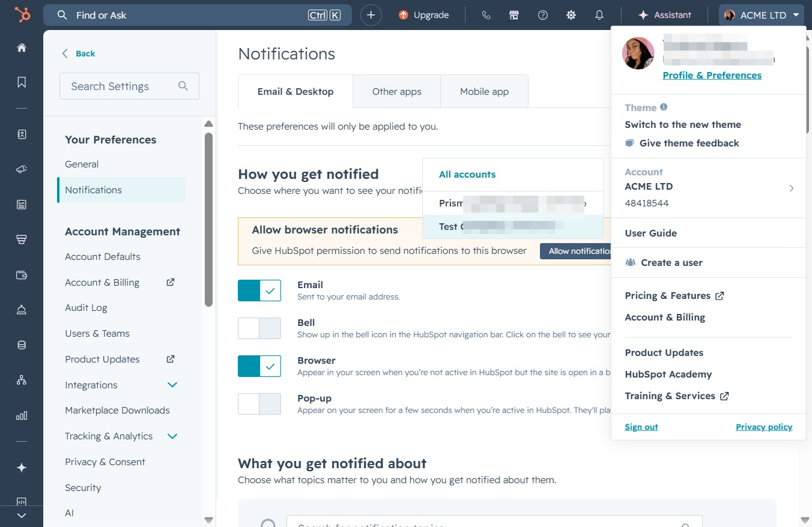Open the Settings gear icon

tap(571, 15)
